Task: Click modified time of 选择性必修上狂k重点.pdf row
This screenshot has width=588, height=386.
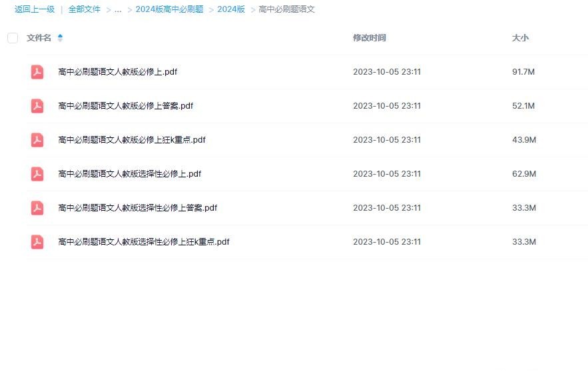Action: [x=387, y=242]
